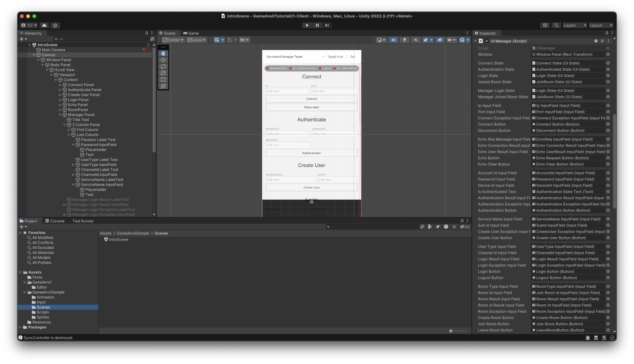Select the Move tool in scene toolbar
The image size is (634, 364).
tap(163, 60)
